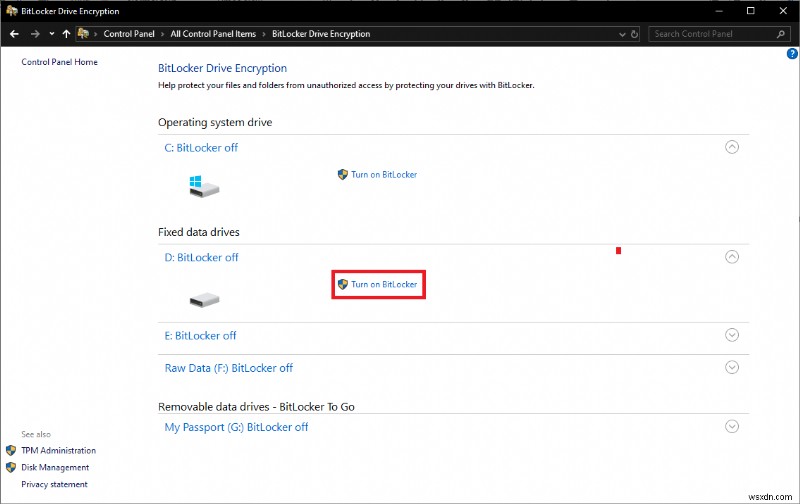Open Disk Management link

coord(55,467)
